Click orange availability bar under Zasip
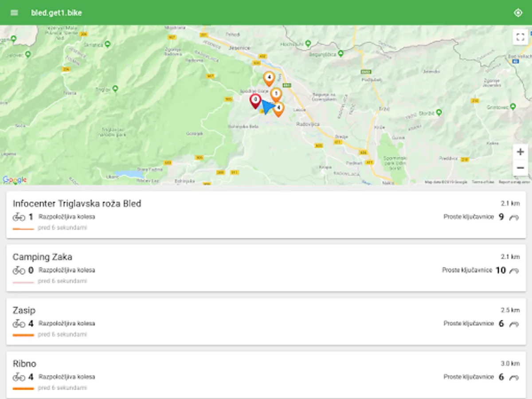The image size is (532, 399). (x=23, y=336)
